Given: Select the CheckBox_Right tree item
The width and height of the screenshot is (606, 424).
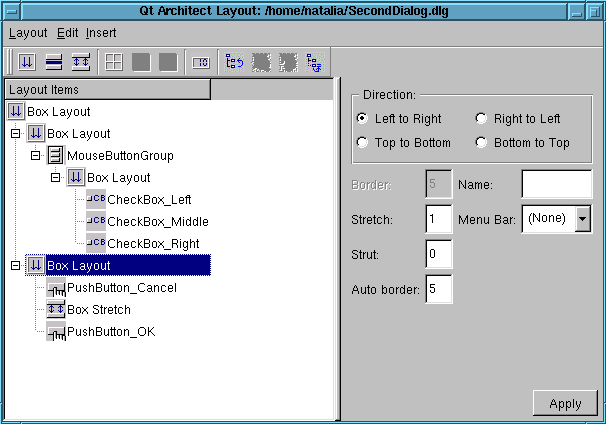Looking at the screenshot, I should click(x=153, y=244).
